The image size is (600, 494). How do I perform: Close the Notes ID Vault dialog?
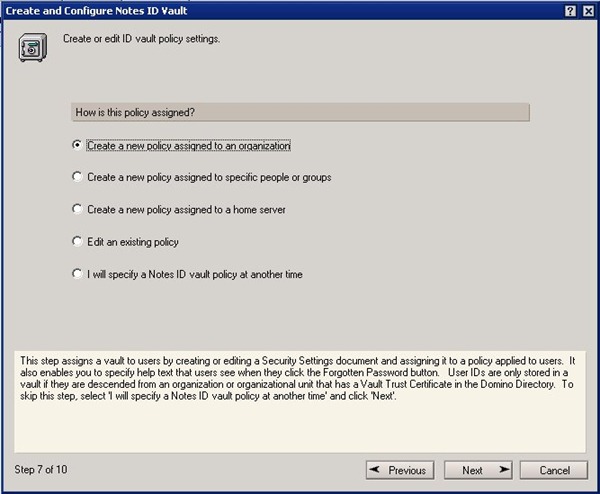[586, 10]
